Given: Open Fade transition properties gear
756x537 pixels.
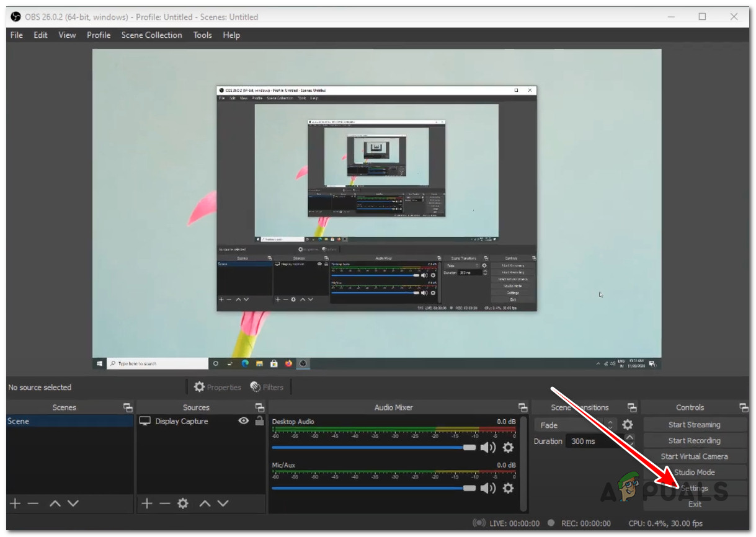Looking at the screenshot, I should 628,425.
